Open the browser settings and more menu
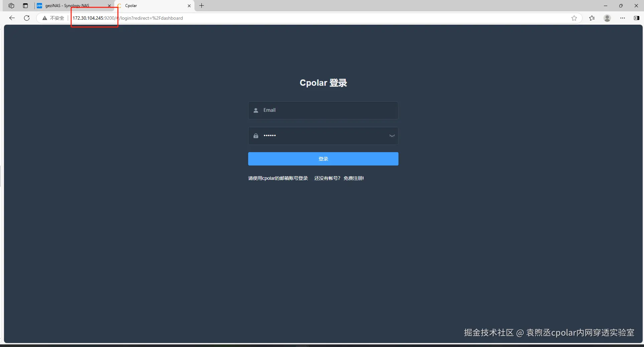This screenshot has height=347, width=644. click(623, 18)
